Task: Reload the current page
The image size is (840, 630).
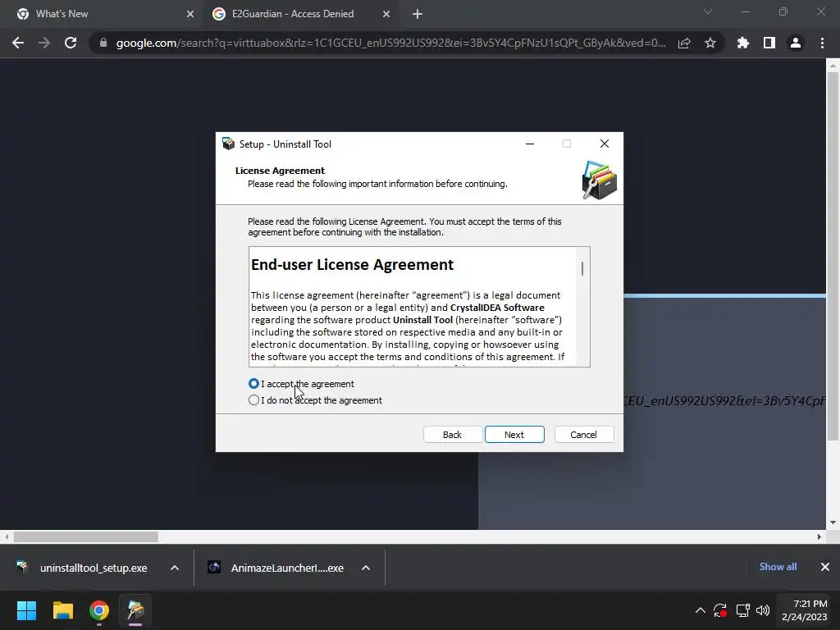Action: [71, 43]
